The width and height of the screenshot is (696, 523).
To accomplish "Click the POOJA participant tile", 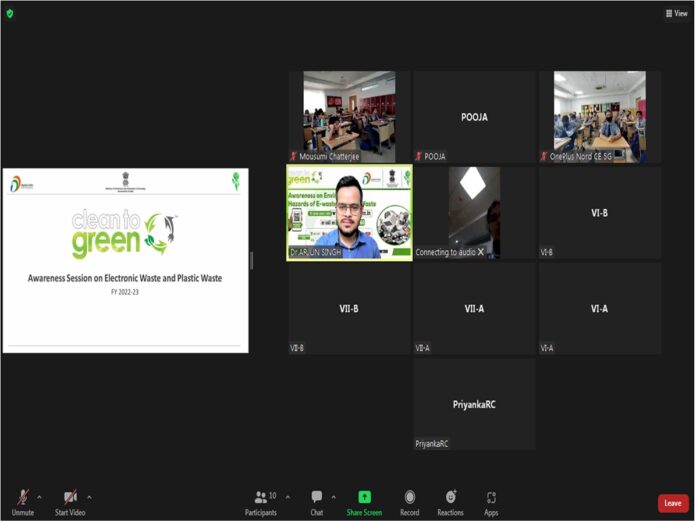I will (474, 116).
